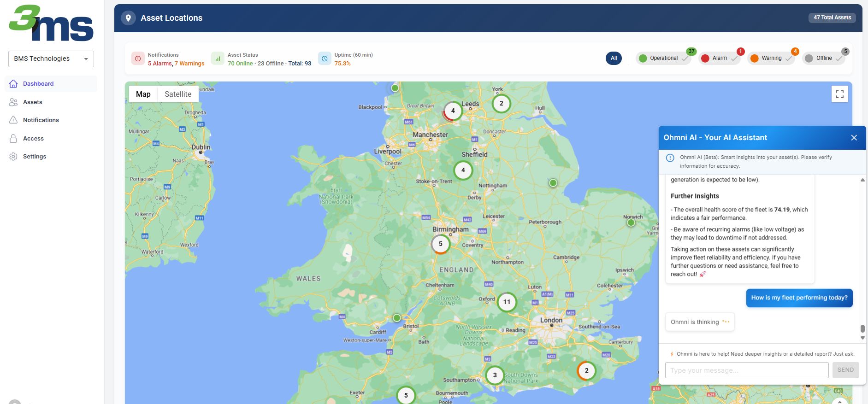Click the Settings gear icon
Viewport: 868px width, 404px height.
pyautogui.click(x=13, y=157)
